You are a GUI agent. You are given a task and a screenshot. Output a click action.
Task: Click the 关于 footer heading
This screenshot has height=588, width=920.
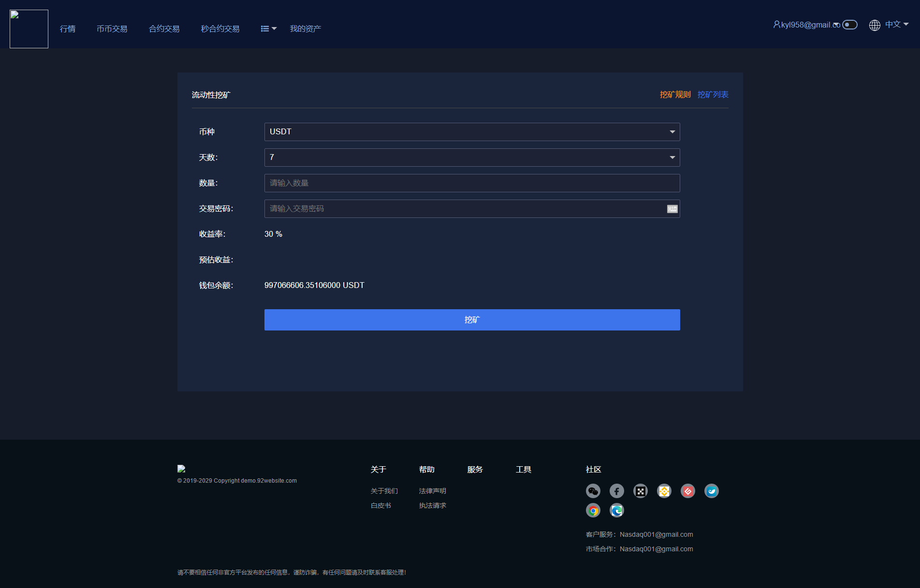click(x=379, y=470)
